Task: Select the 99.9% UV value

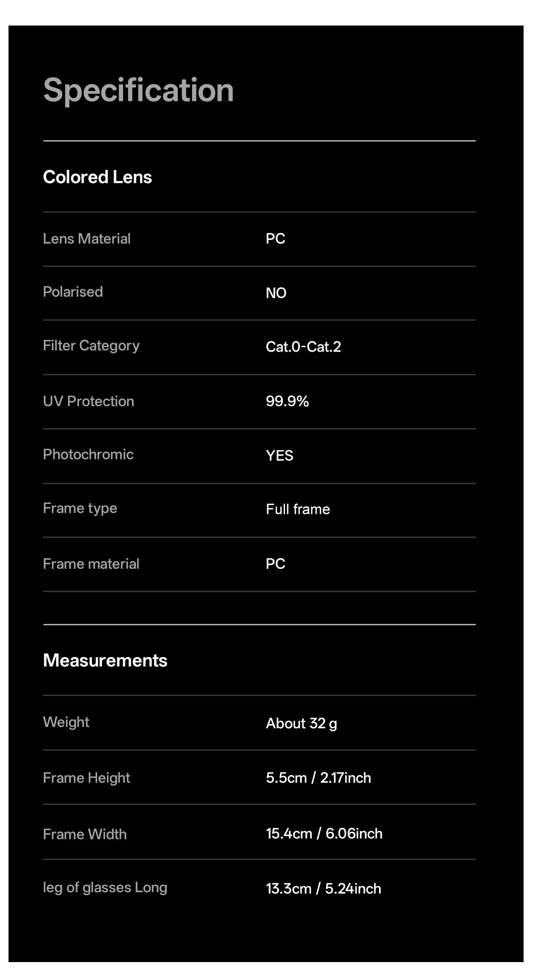Action: point(287,401)
